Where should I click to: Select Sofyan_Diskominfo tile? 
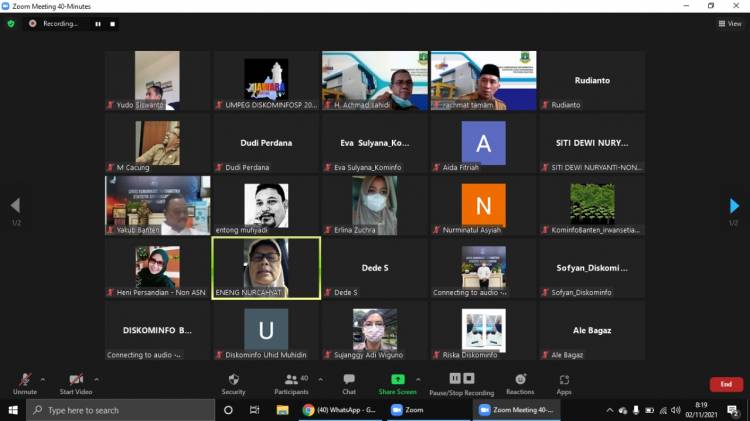tap(592, 268)
